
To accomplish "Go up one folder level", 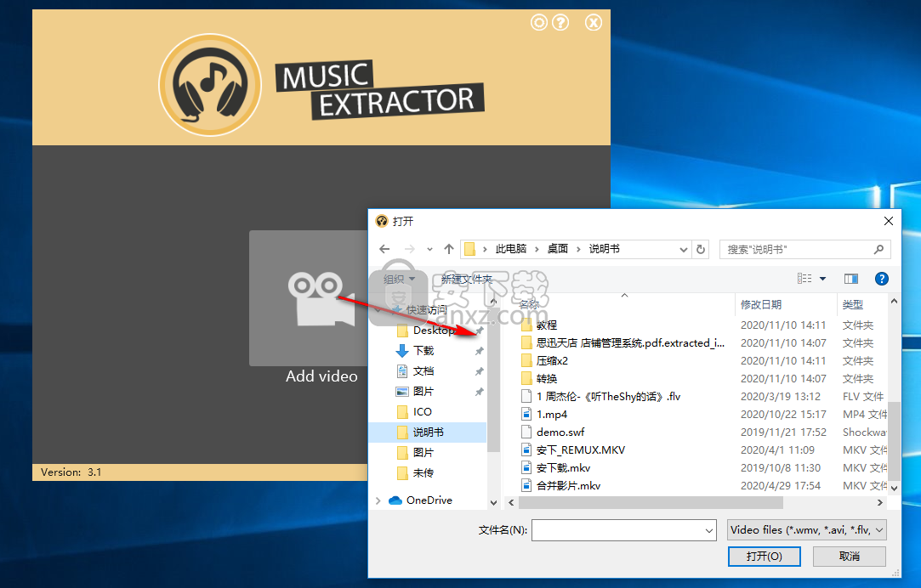I will 449,249.
